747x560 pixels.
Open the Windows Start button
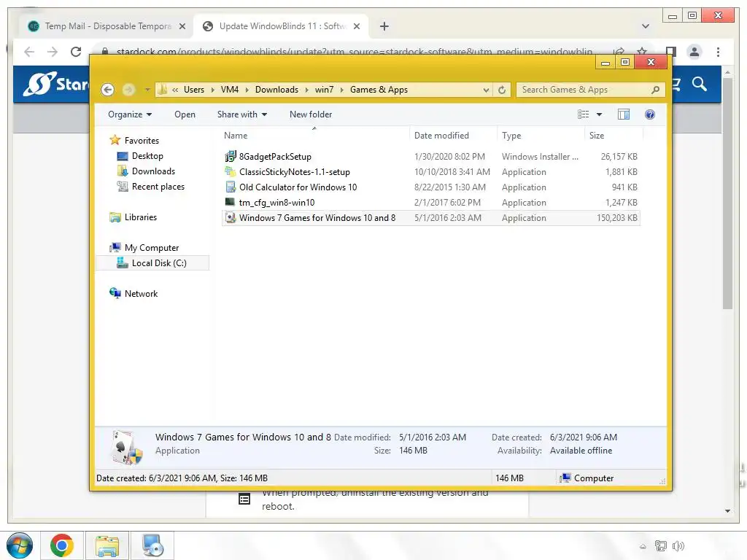20,545
